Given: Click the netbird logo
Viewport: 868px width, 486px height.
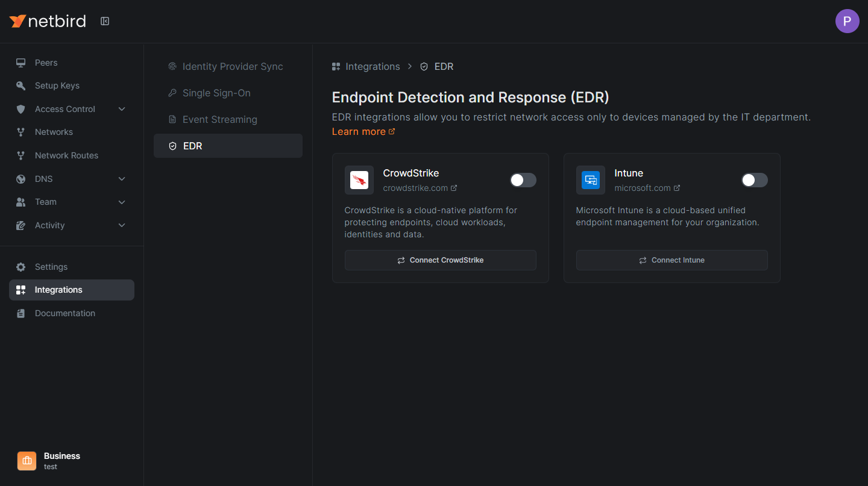Looking at the screenshot, I should click(48, 22).
